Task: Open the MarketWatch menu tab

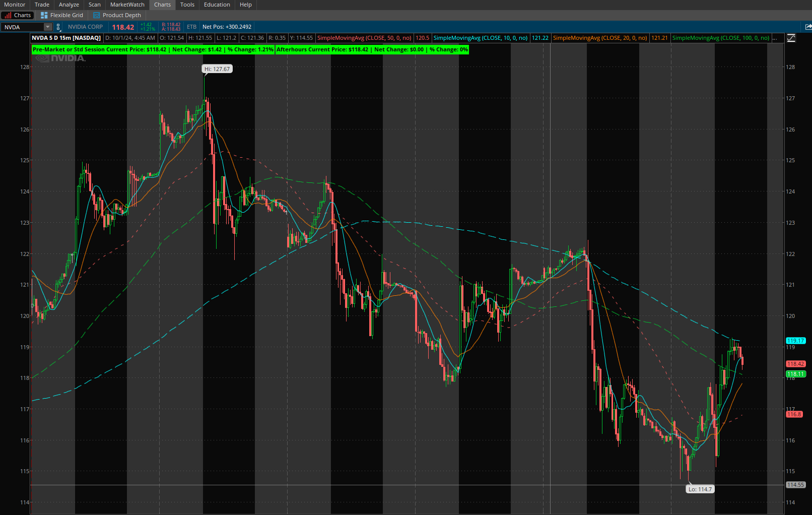Action: (x=127, y=5)
